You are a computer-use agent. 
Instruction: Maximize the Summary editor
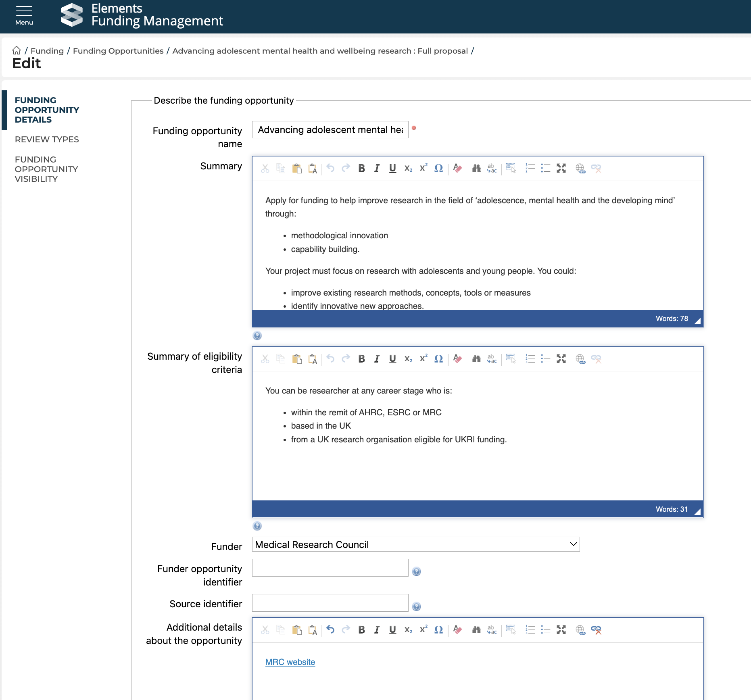point(561,169)
